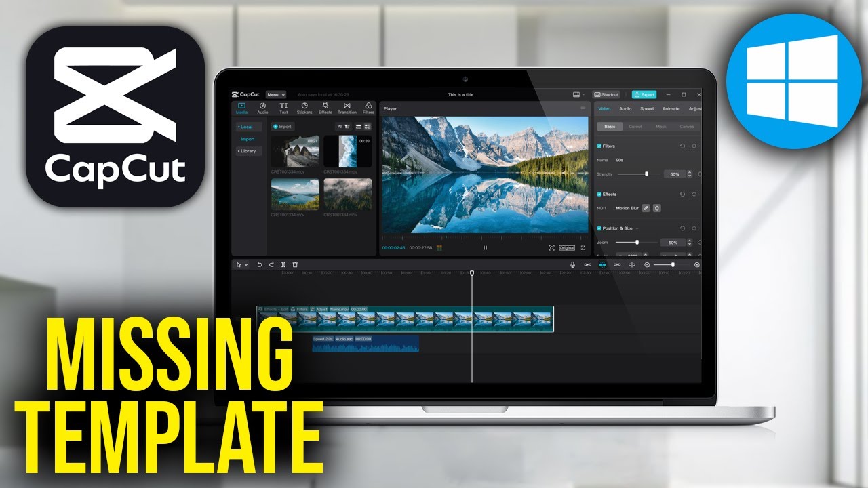
Task: Switch to the Animate tab
Action: click(x=671, y=108)
